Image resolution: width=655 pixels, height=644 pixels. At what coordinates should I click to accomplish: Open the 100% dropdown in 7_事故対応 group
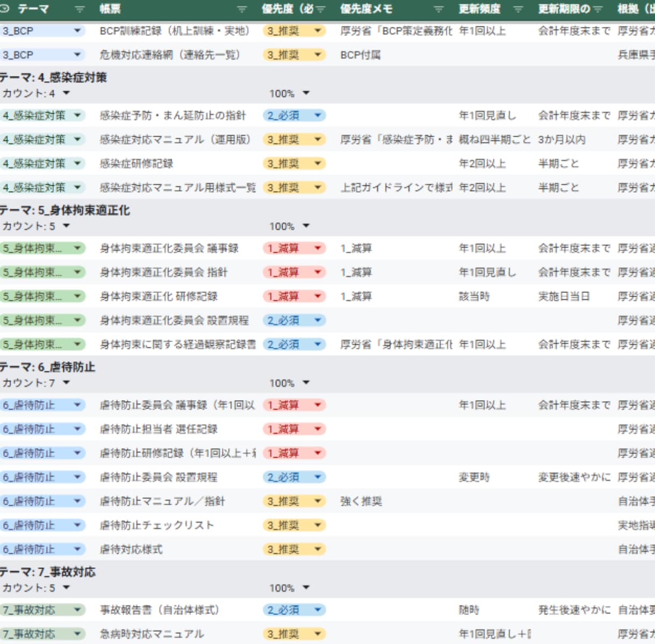click(306, 588)
